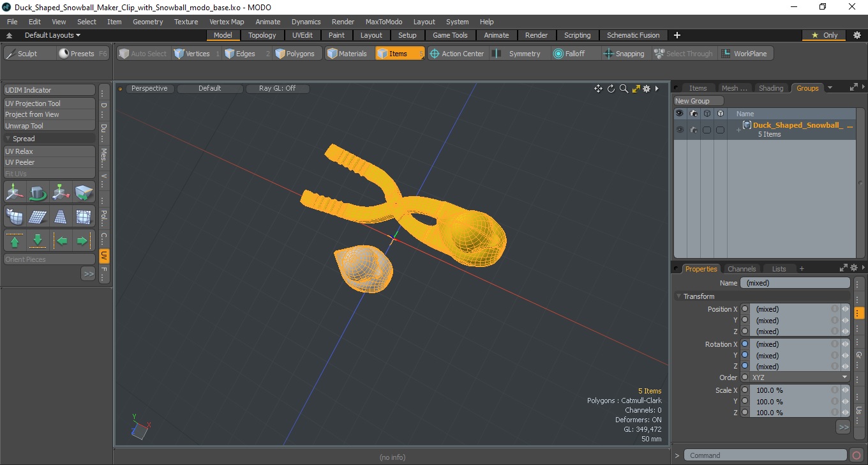Open the viewport settings gear
The image size is (868, 465).
tap(647, 89)
